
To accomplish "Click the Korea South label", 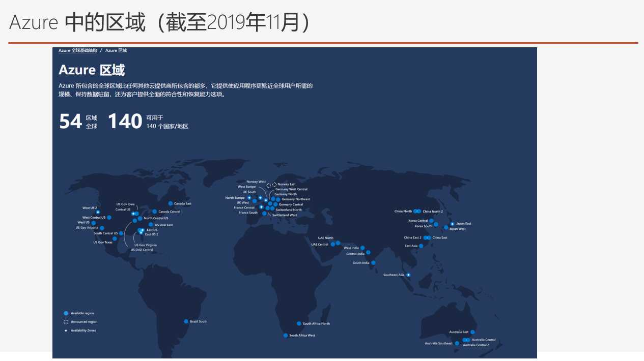I will [424, 226].
